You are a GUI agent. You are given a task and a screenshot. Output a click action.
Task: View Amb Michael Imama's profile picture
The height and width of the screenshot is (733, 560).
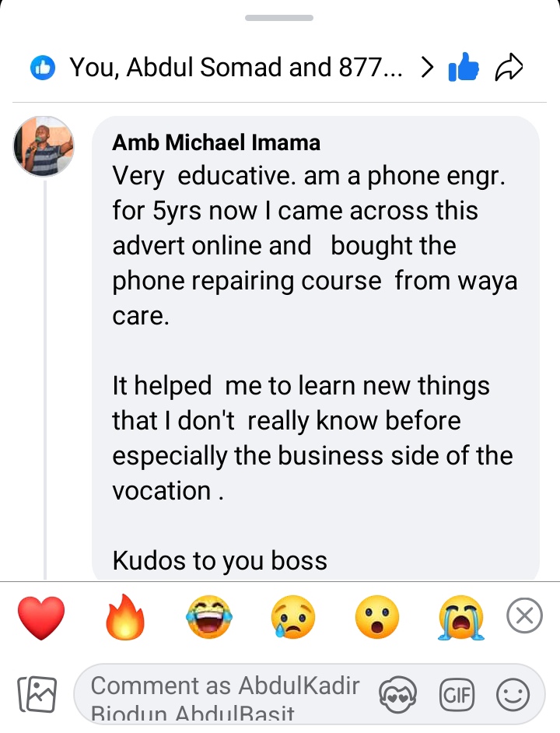(x=44, y=146)
